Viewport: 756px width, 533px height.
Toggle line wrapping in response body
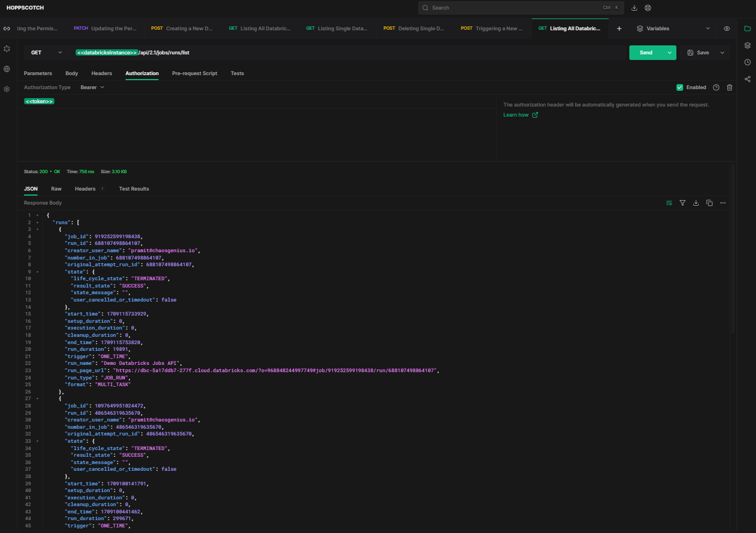(x=669, y=203)
